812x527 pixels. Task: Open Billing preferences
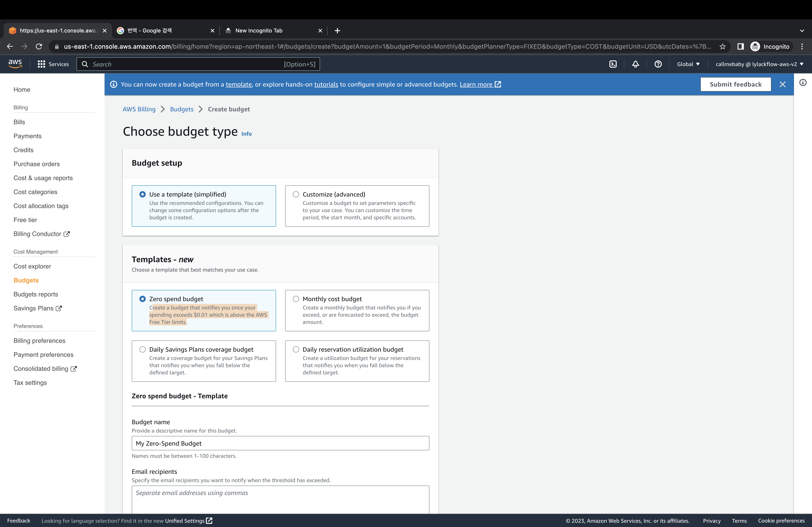[x=39, y=341]
